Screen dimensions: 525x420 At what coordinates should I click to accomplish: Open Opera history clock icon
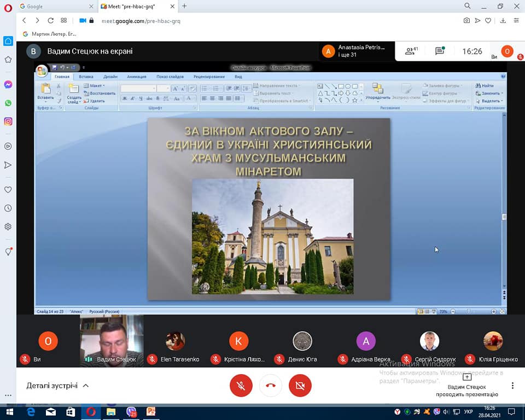tap(8, 208)
